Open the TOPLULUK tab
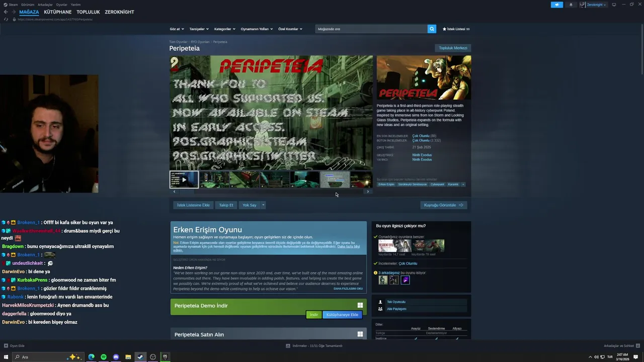This screenshot has width=644, height=362. pyautogui.click(x=88, y=12)
